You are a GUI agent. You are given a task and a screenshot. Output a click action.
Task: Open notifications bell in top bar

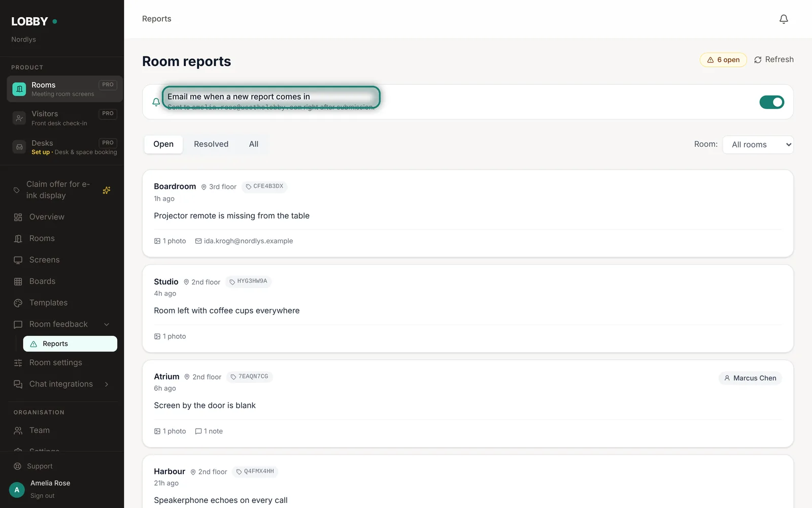(x=784, y=19)
